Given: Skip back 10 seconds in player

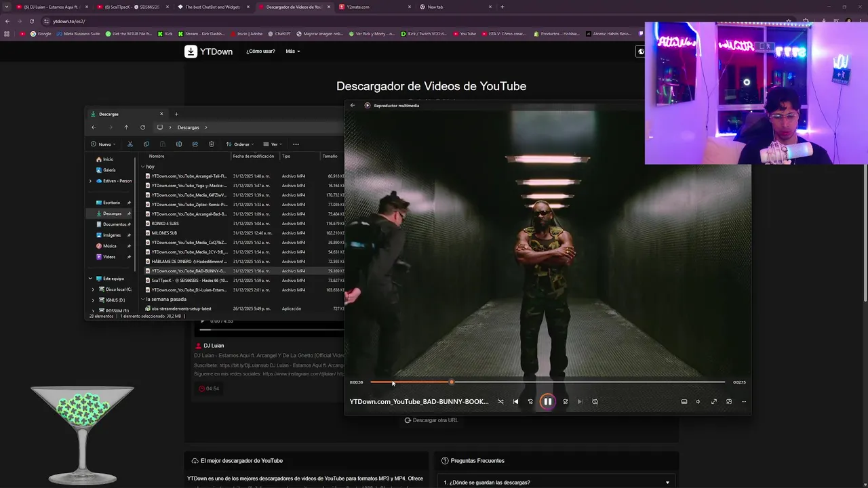Looking at the screenshot, I should click(x=530, y=401).
